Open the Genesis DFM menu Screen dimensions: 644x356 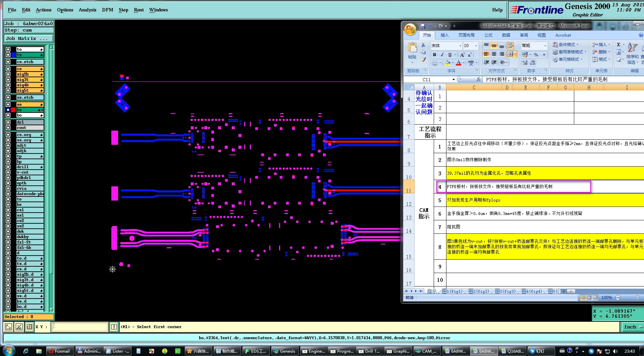107,10
